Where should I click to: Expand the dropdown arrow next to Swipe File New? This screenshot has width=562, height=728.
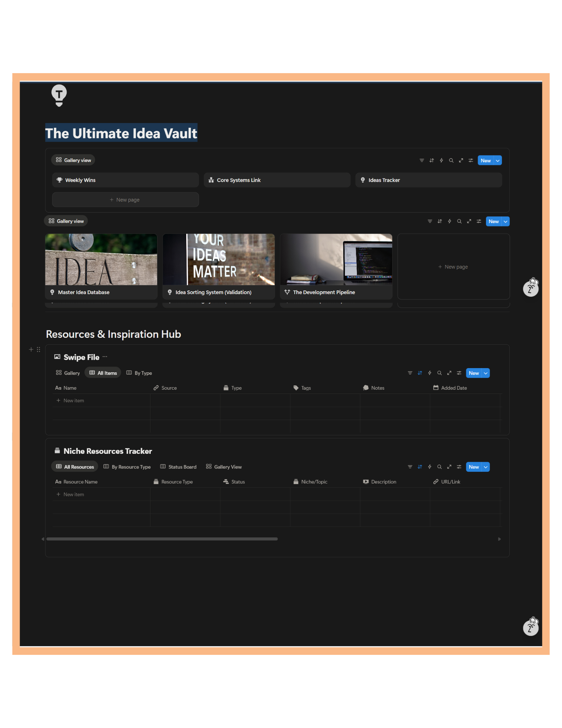486,373
